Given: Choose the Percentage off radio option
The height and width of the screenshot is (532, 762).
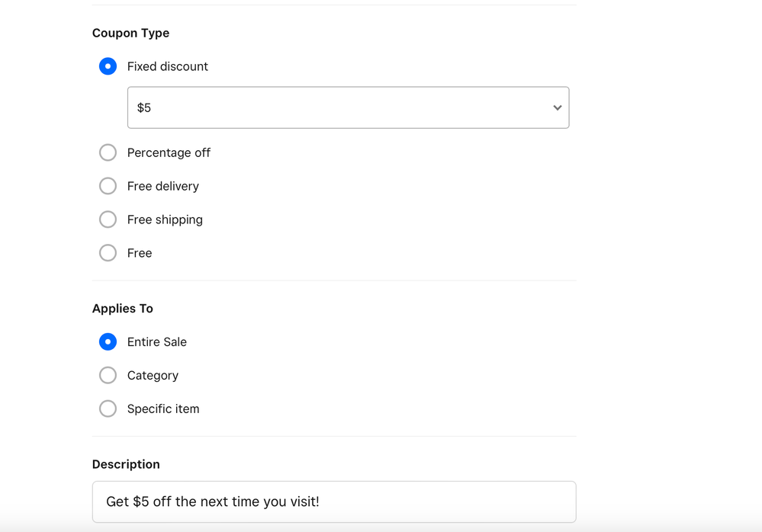Looking at the screenshot, I should coord(108,152).
